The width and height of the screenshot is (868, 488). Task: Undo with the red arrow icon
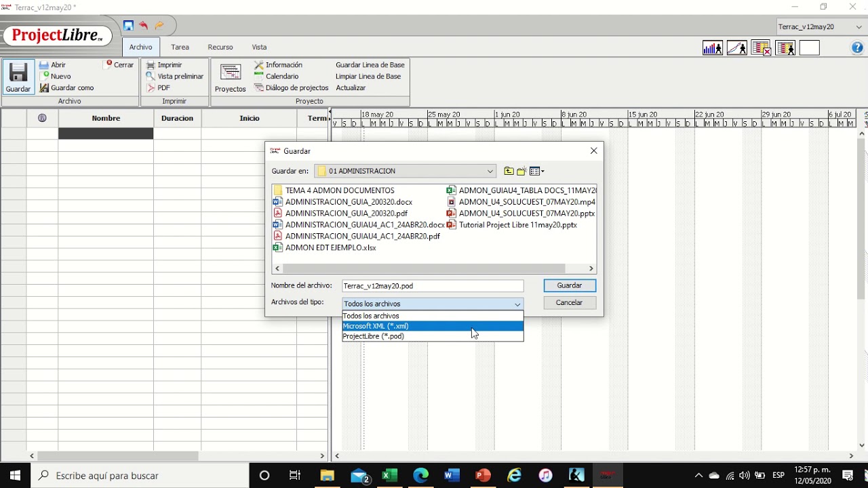click(144, 26)
